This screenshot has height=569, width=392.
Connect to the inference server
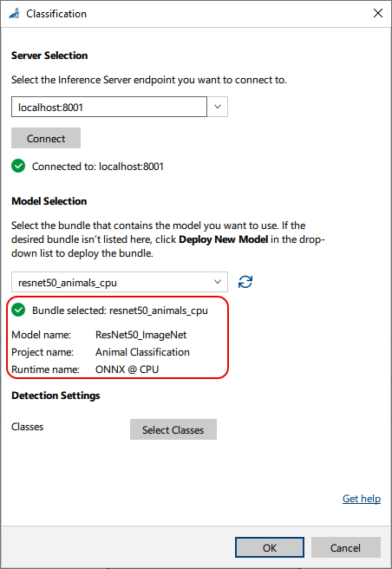tap(46, 138)
